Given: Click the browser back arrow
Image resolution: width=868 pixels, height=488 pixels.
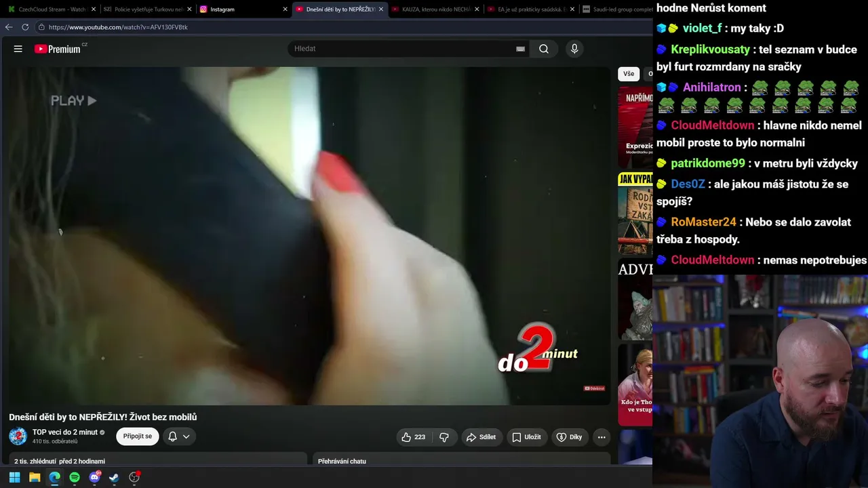Looking at the screenshot, I should [x=9, y=27].
